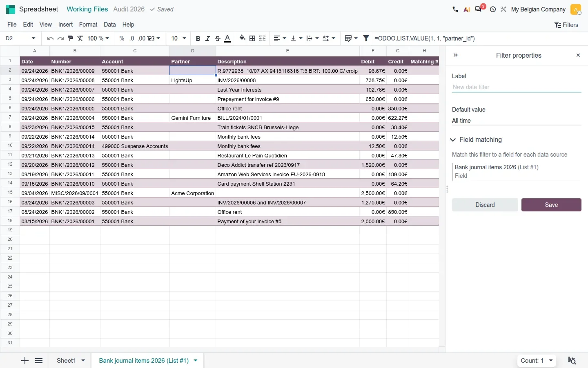Open the all sheets list icon

coord(39,361)
